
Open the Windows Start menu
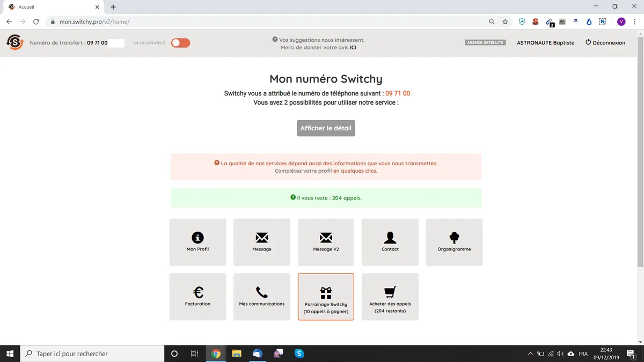click(x=10, y=353)
